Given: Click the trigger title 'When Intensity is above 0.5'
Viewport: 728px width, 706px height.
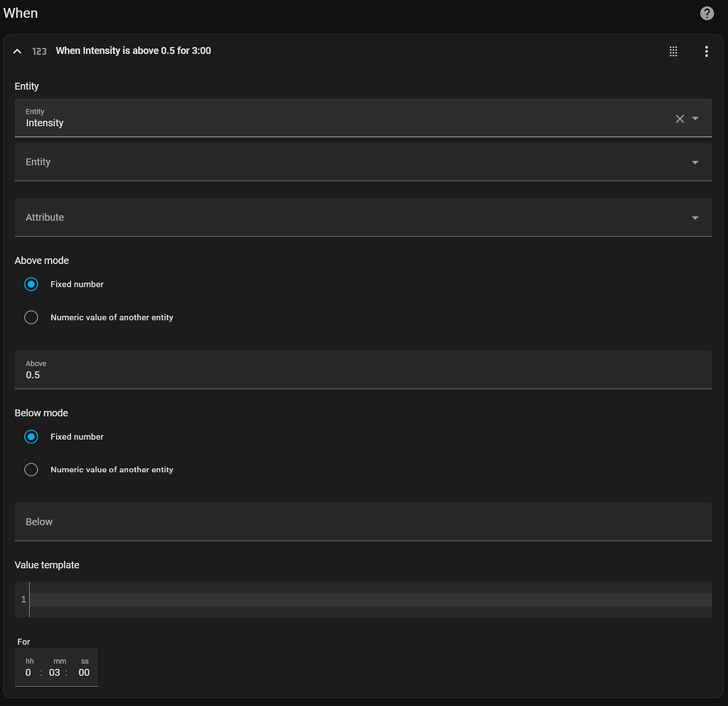Looking at the screenshot, I should [133, 51].
